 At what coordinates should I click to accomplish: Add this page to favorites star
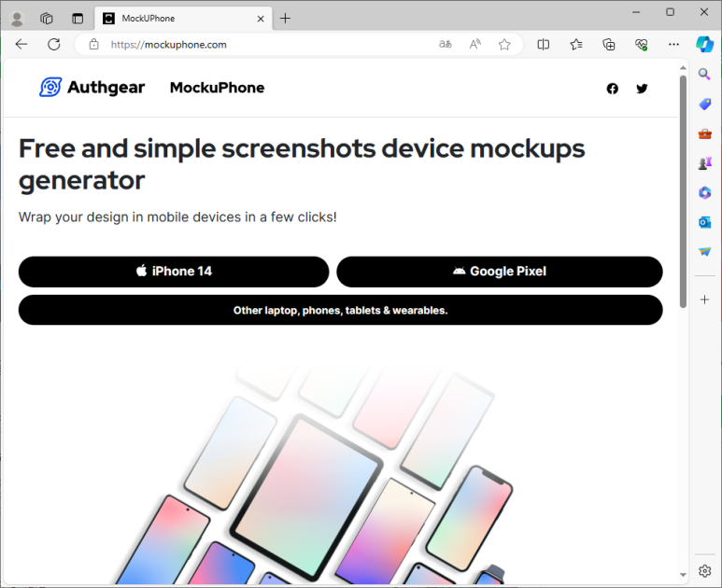click(504, 44)
